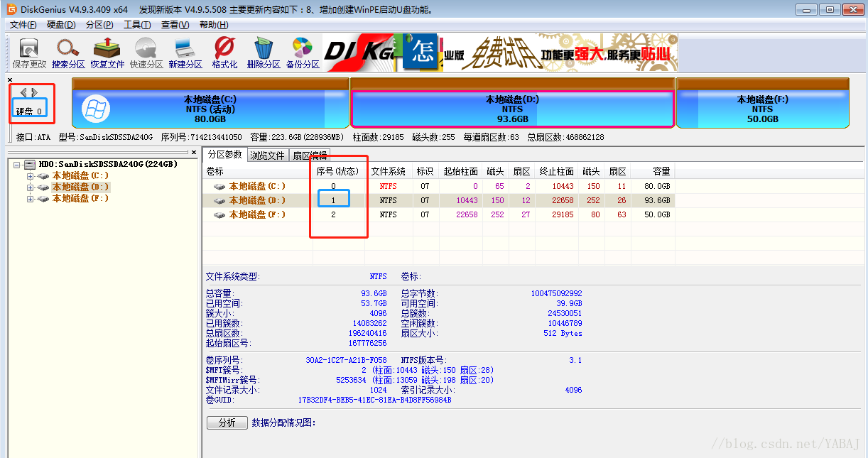Click the 标识 column header
Viewport: 868px width, 458px height.
pos(425,171)
